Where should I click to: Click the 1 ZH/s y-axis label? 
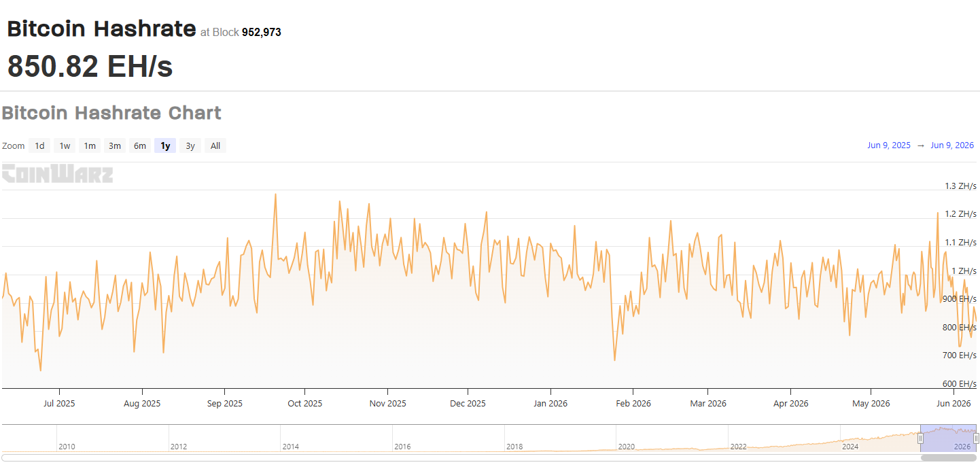point(964,271)
